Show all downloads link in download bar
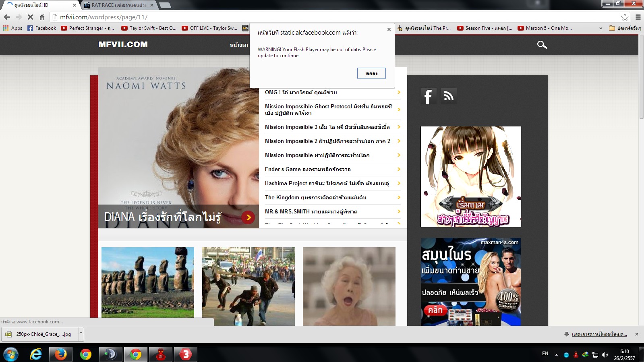 599,334
